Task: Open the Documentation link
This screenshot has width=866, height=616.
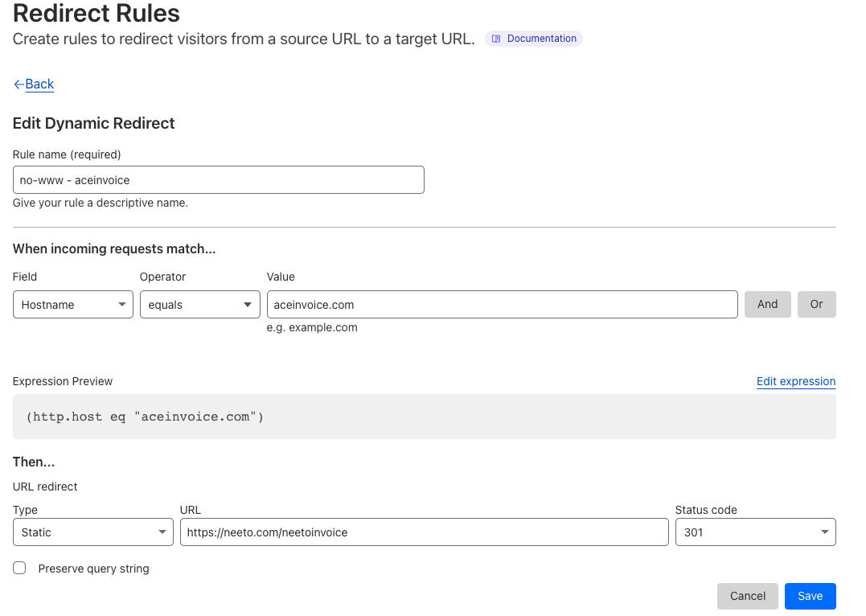Action: 541,39
